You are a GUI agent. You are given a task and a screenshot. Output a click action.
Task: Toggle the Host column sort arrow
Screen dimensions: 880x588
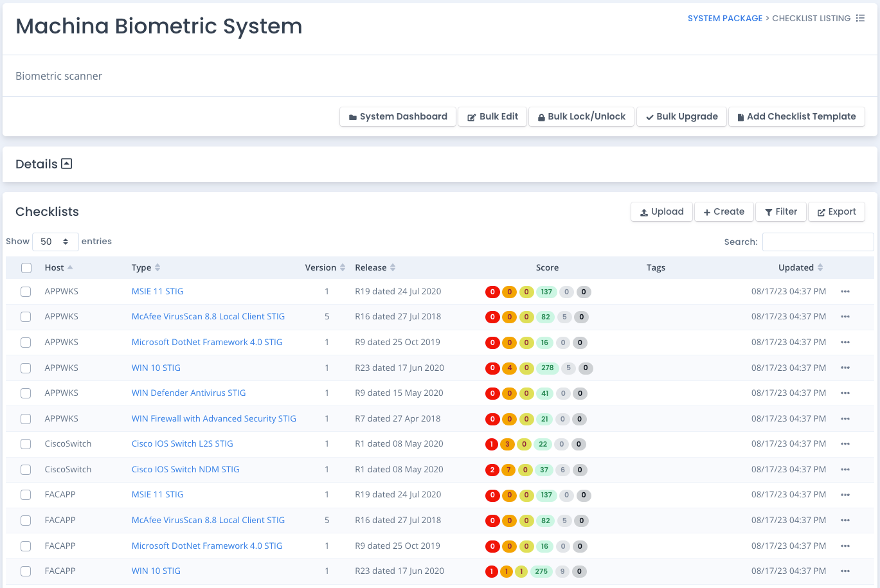tap(70, 267)
